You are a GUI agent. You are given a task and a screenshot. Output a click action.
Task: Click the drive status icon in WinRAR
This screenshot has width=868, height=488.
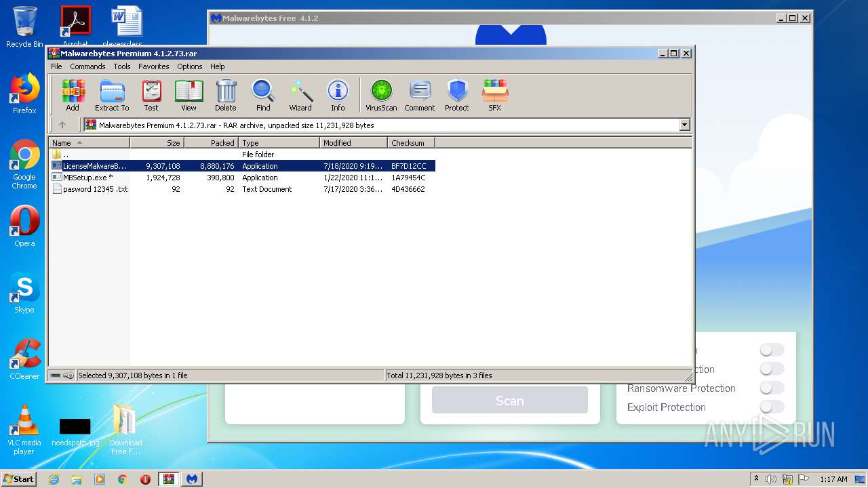coord(56,375)
